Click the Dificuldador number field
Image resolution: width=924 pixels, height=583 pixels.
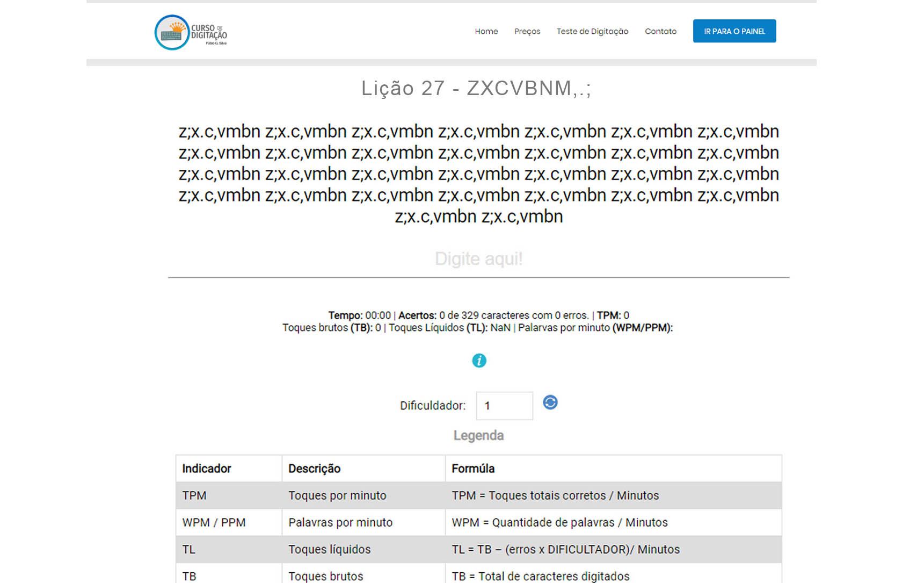pyautogui.click(x=504, y=406)
